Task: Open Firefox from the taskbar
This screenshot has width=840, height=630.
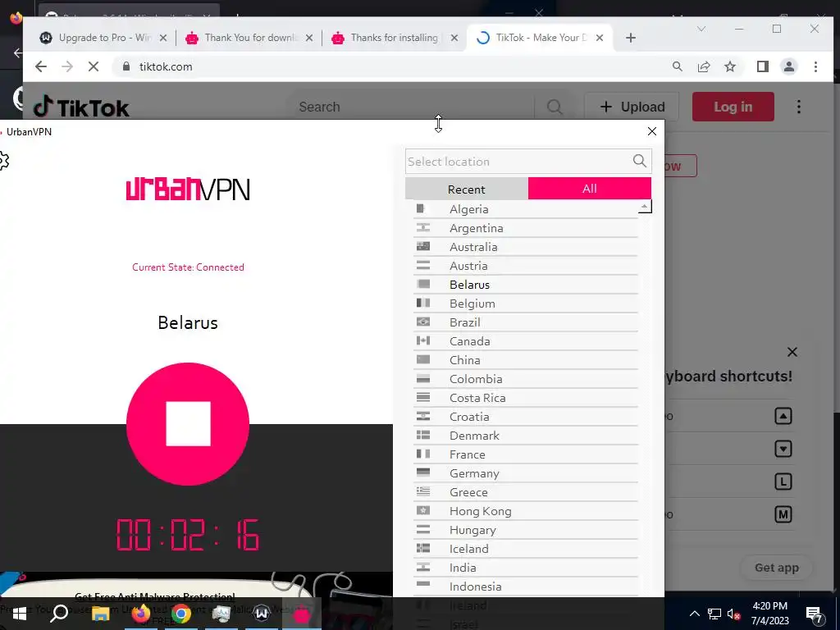Action: click(141, 614)
